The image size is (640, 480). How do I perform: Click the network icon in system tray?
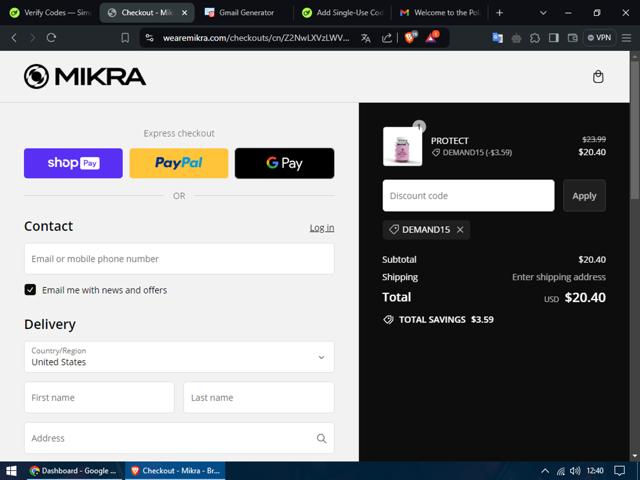tap(561, 471)
